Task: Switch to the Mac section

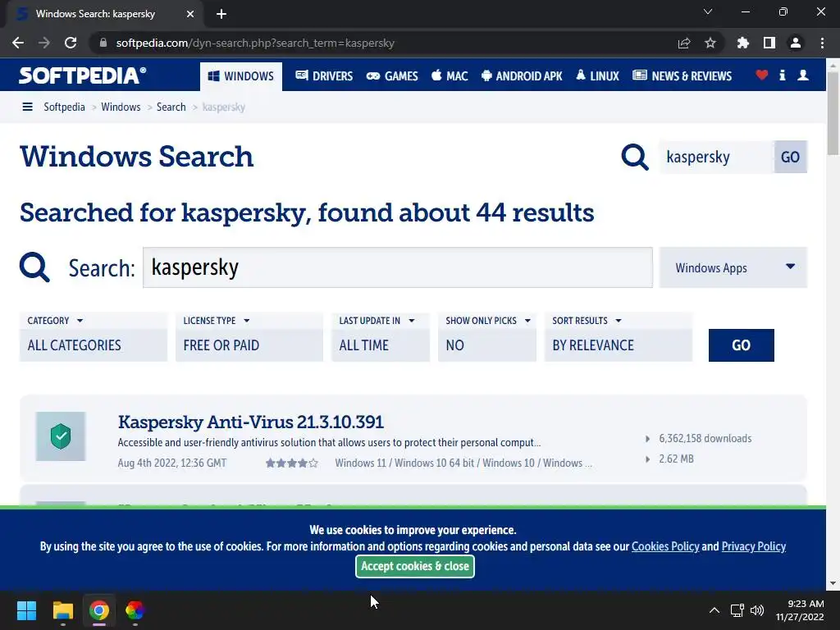Action: [x=450, y=76]
